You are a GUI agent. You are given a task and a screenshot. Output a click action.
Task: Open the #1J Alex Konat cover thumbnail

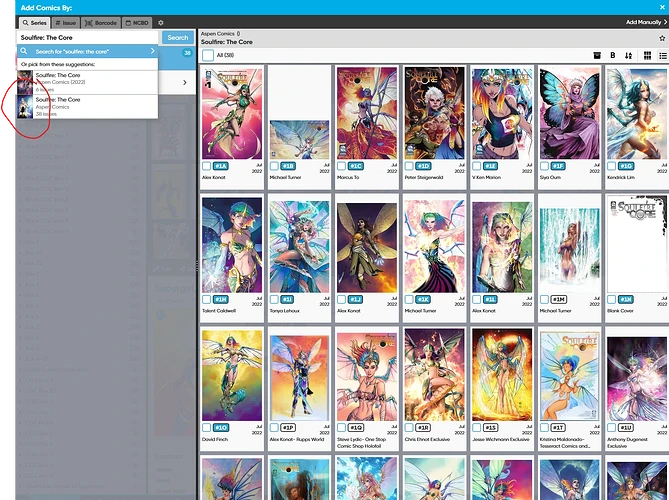coord(367,247)
